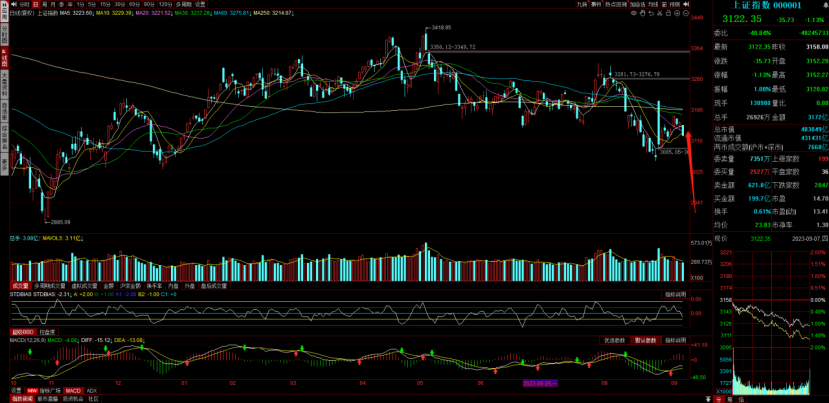Open the 九转 indicator tool
Image resolution: width=829 pixels, height=403 pixels.
582,4
